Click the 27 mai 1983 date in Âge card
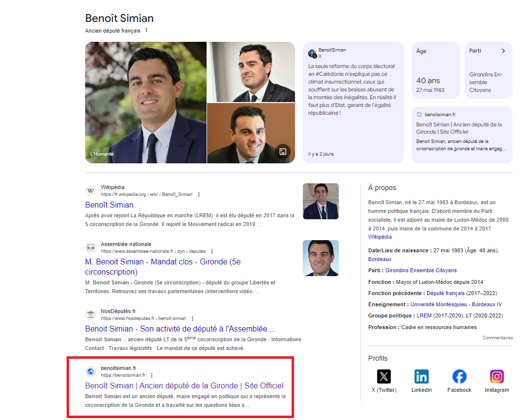522x420 pixels. point(430,90)
